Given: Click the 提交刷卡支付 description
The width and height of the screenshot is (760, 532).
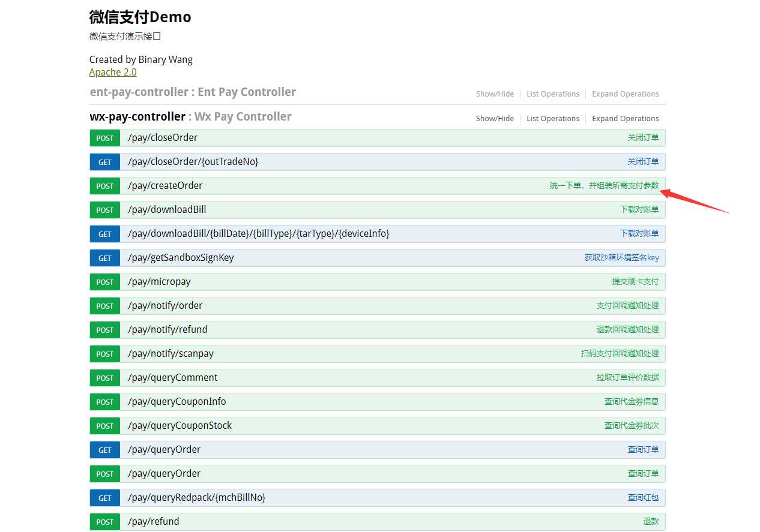Looking at the screenshot, I should point(636,282).
